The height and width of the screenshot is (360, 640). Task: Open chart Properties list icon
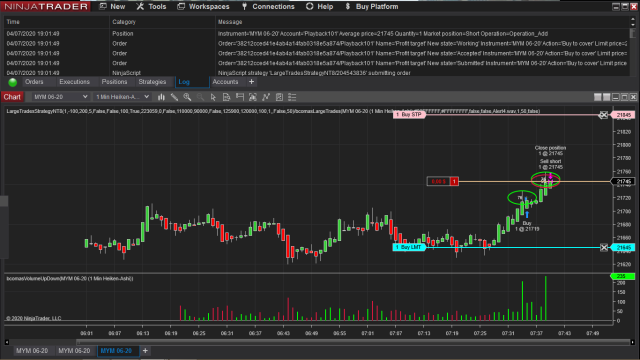click(292, 97)
